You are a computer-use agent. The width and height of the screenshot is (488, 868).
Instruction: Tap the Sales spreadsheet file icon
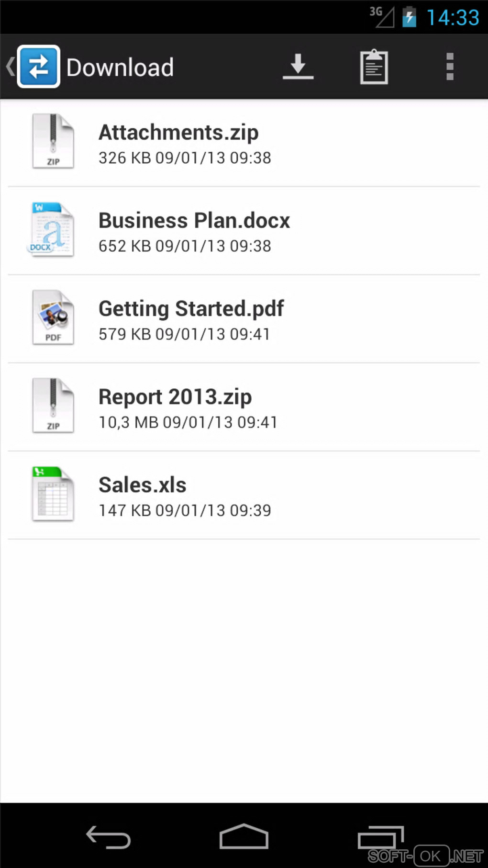53,494
